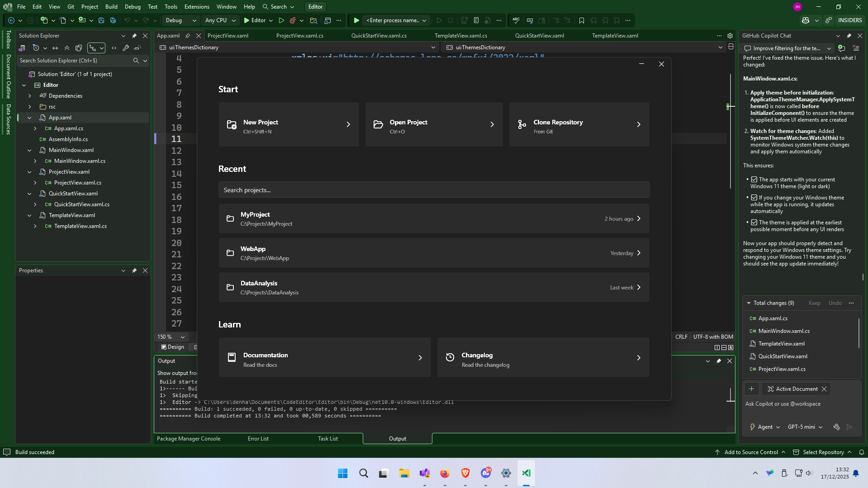Switch to the Error List tab
This screenshot has width=868, height=488.
coord(258,439)
